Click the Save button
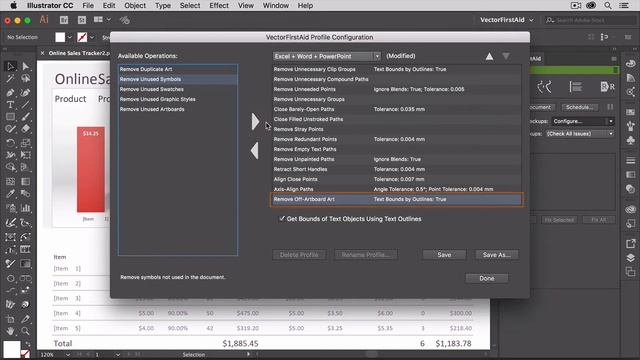 coord(444,255)
